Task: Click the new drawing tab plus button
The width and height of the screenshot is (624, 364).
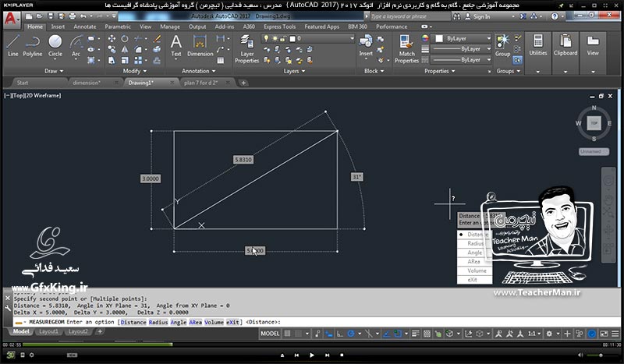Action: click(x=243, y=83)
